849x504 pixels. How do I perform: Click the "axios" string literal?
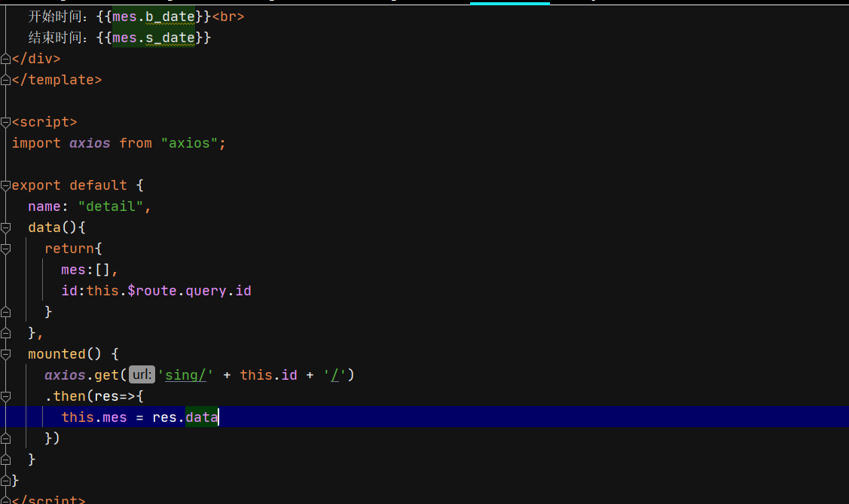click(x=189, y=143)
